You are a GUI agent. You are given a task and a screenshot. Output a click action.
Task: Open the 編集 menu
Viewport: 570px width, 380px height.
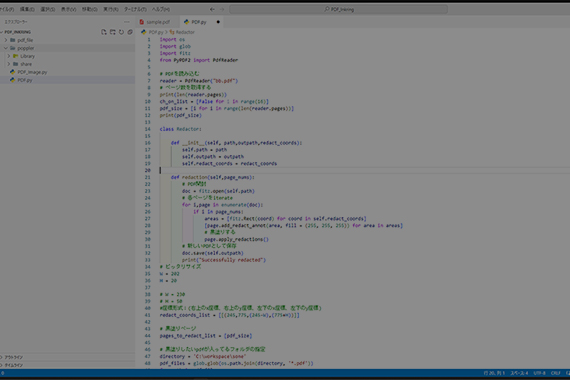pyautogui.click(x=27, y=9)
